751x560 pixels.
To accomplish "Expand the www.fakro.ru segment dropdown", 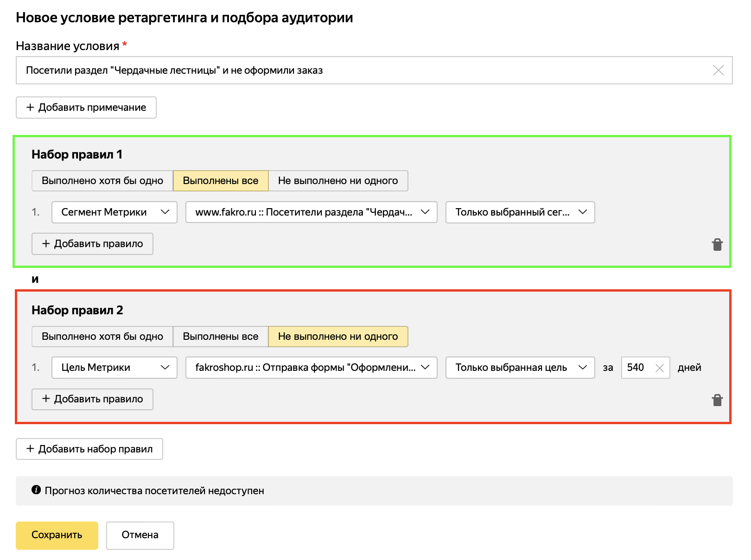I will (x=311, y=212).
